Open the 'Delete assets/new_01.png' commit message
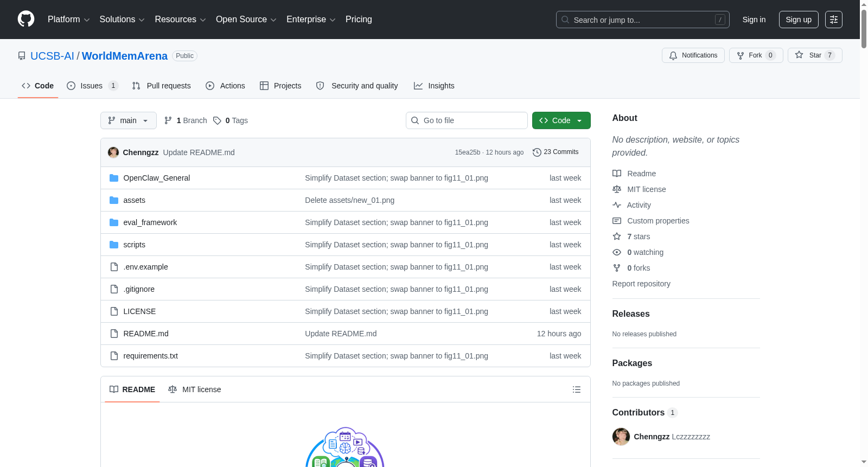The image size is (868, 467). pyautogui.click(x=350, y=200)
